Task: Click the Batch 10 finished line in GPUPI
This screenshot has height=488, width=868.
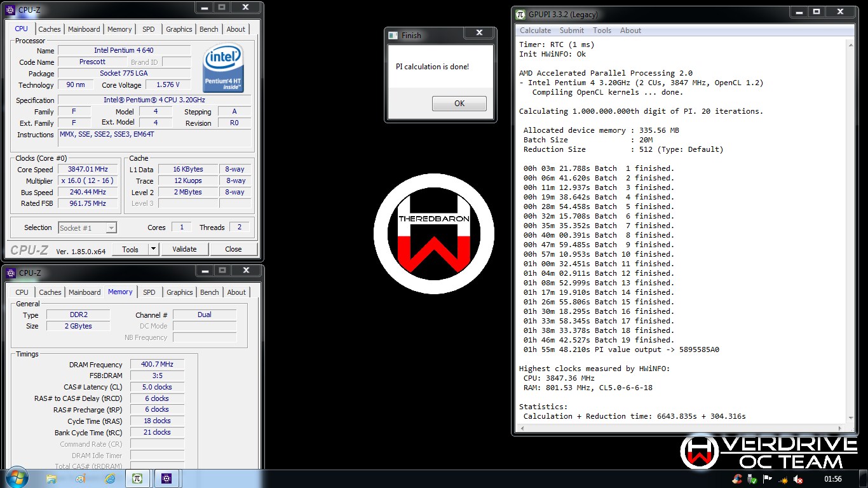Action: 599,254
